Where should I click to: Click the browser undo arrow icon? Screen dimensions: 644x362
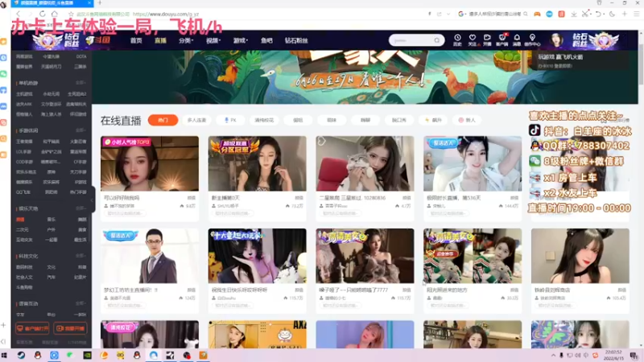(598, 14)
